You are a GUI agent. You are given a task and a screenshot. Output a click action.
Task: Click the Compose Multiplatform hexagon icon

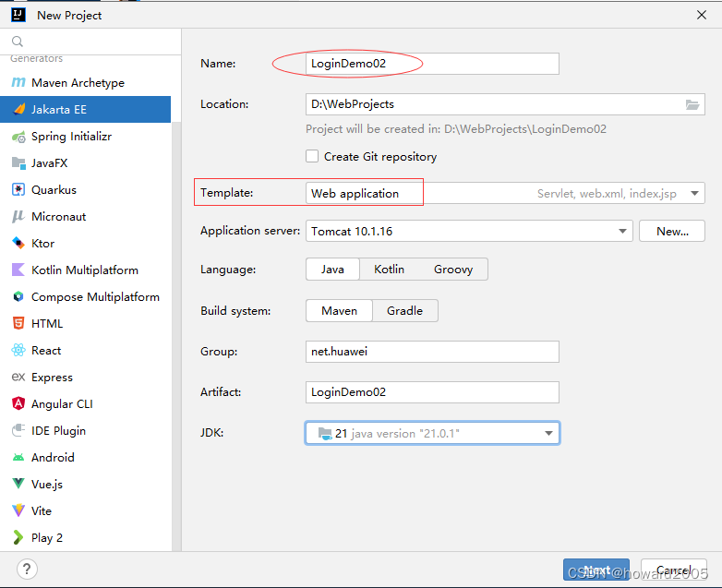point(18,296)
